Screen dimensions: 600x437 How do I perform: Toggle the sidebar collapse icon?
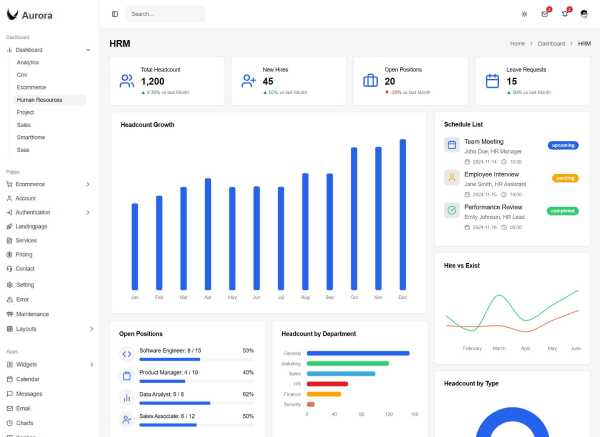tap(115, 14)
